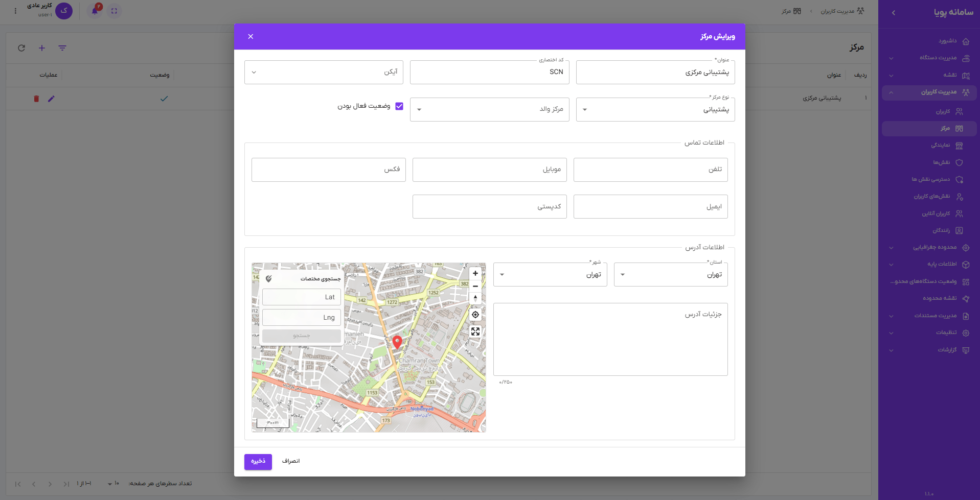Go to last page in pagination

pos(66,484)
